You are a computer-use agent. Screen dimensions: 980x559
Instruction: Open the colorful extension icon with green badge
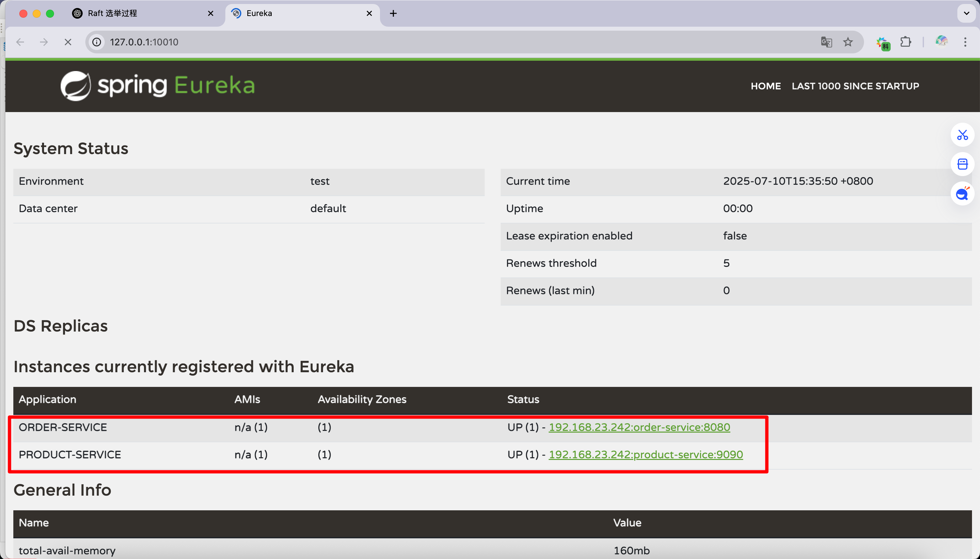[x=883, y=43]
